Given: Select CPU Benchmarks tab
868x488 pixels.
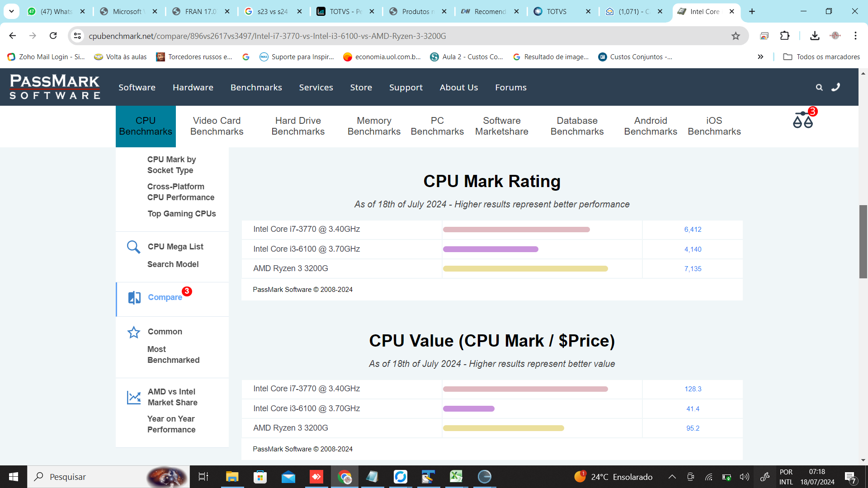Looking at the screenshot, I should [146, 126].
